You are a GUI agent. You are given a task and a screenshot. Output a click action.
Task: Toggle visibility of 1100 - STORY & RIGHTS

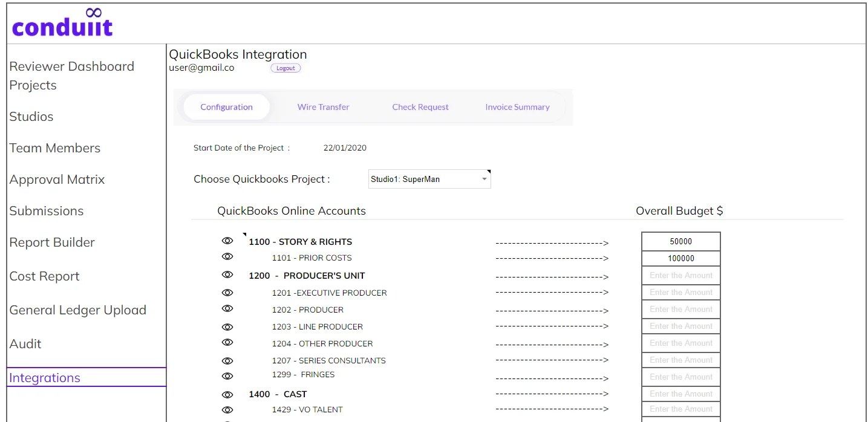click(x=227, y=241)
